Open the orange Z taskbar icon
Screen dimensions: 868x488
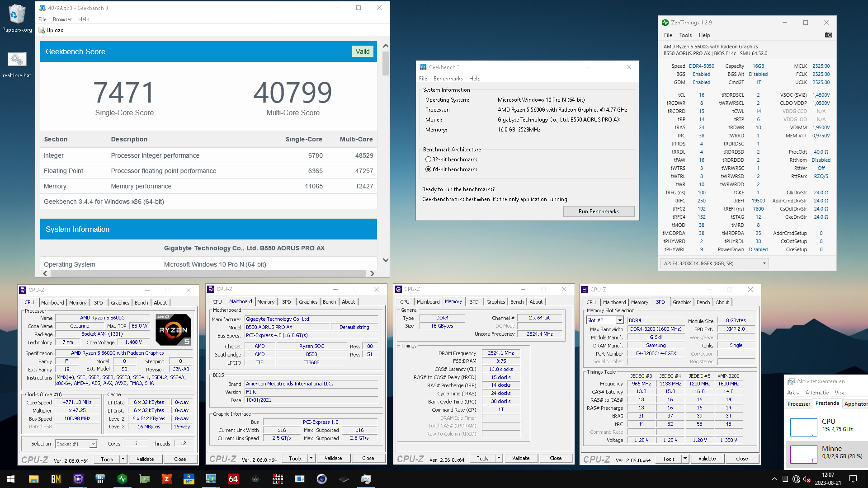point(166,479)
